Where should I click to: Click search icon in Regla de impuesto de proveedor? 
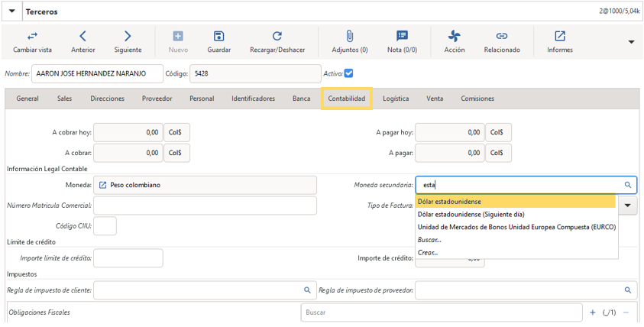627,290
